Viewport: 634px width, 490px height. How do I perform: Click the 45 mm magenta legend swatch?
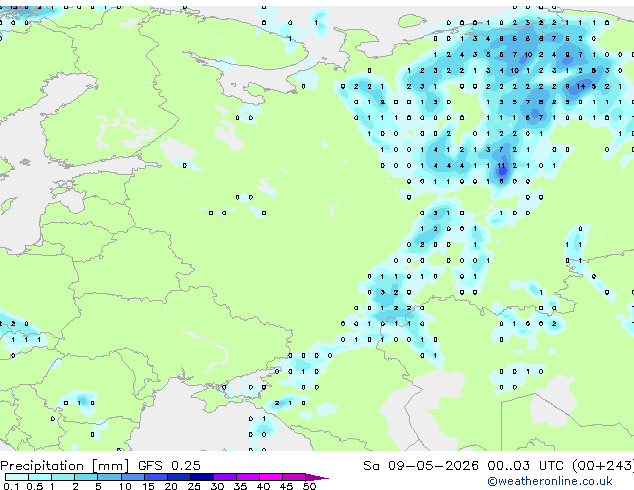coord(294,477)
